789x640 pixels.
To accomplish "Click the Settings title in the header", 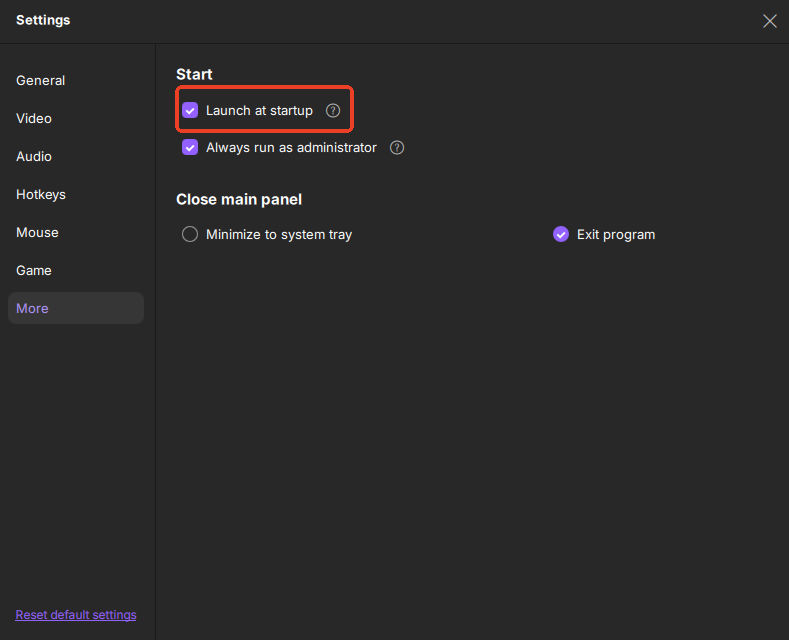I will 43,20.
